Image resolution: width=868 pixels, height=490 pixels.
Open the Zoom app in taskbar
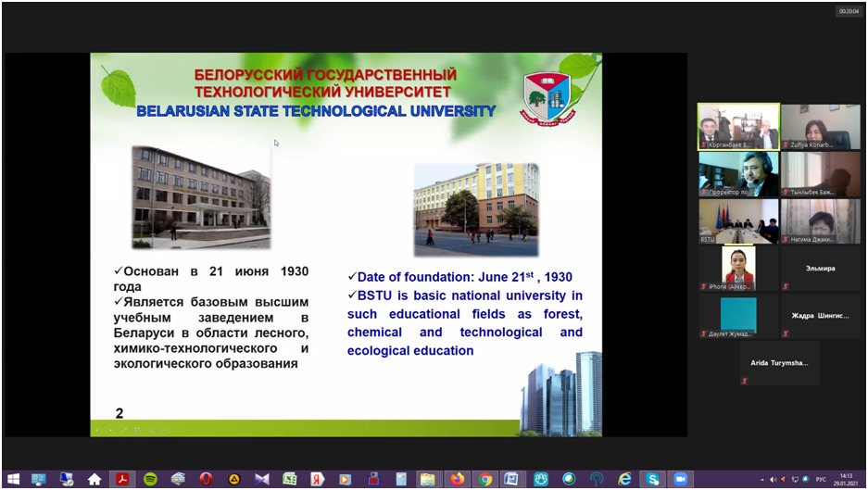pos(680,479)
